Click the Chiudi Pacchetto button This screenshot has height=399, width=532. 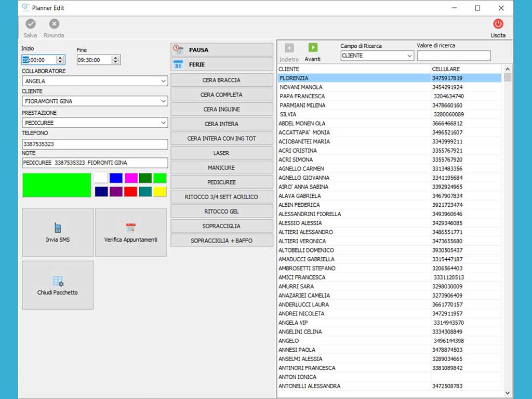(58, 285)
